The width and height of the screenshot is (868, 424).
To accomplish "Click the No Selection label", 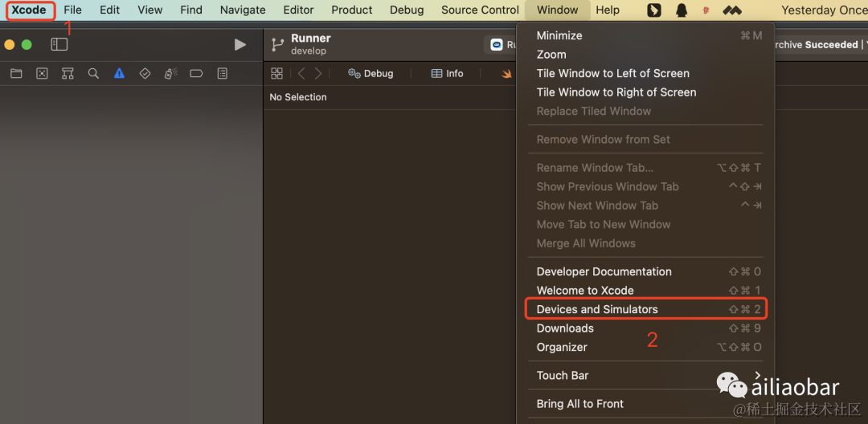I will (298, 96).
